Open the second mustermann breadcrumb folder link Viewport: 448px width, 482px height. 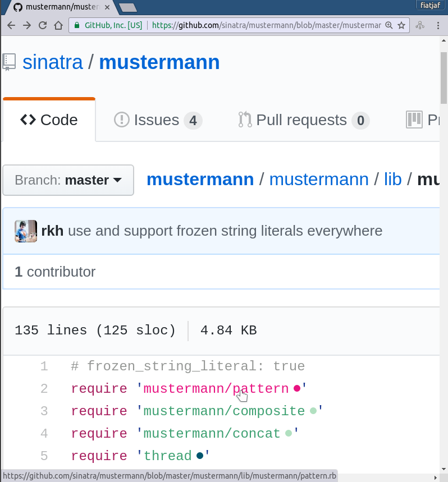319,180
